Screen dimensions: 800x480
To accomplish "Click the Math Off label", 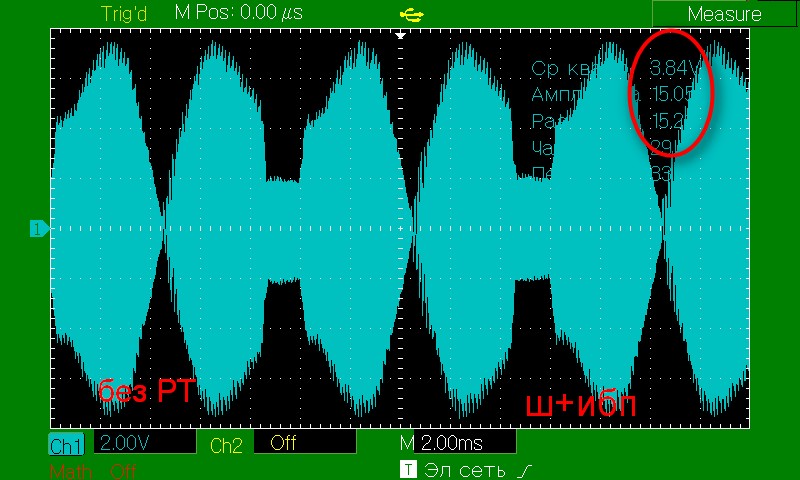I will [x=92, y=470].
